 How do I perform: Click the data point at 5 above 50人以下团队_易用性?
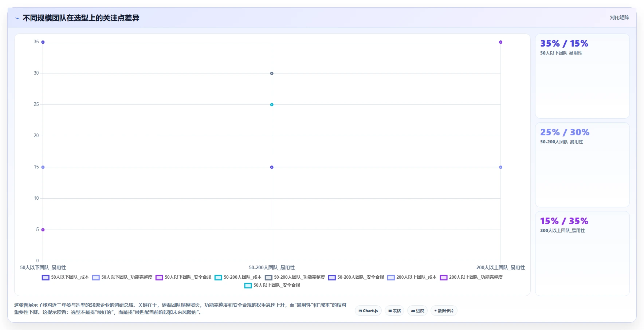point(43,230)
